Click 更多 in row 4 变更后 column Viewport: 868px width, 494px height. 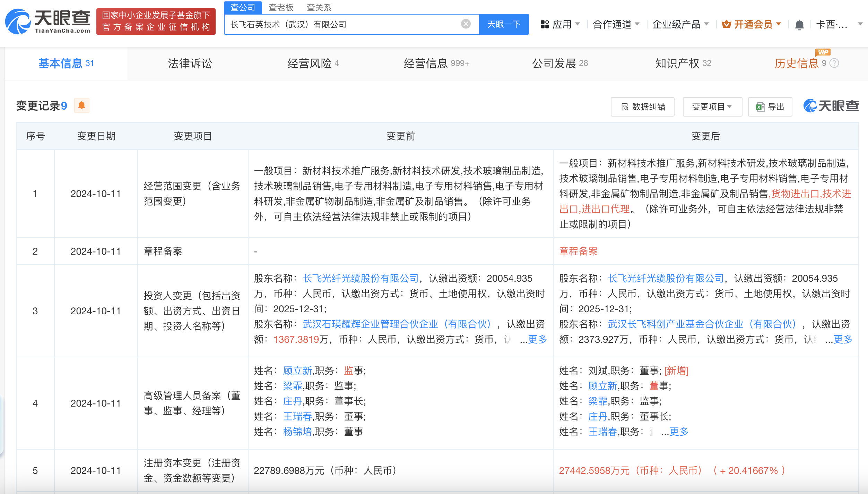678,432
